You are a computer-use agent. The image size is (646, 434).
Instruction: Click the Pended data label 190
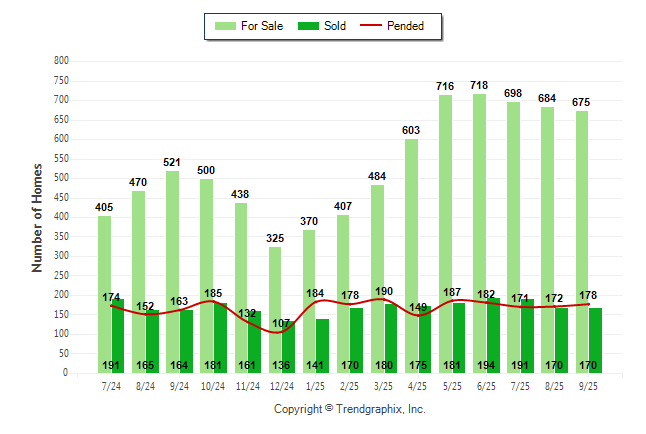pos(385,291)
